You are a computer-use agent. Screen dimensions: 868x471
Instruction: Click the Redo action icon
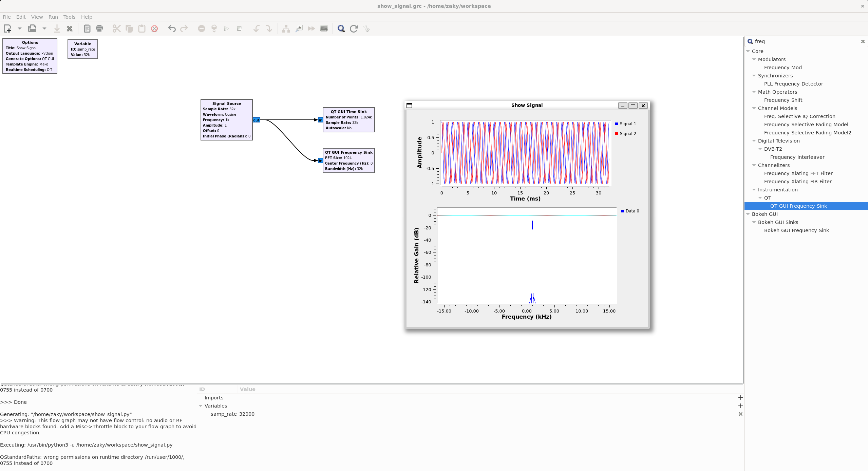click(184, 29)
